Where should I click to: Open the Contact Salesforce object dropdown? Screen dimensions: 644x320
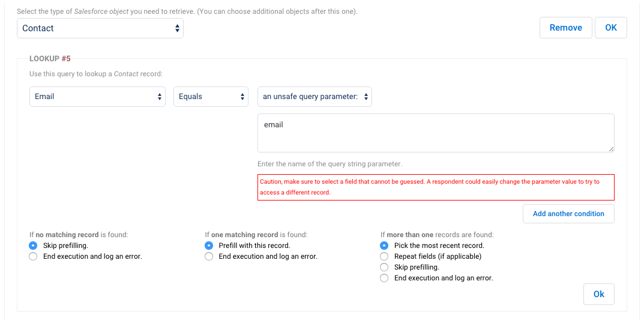tap(100, 28)
